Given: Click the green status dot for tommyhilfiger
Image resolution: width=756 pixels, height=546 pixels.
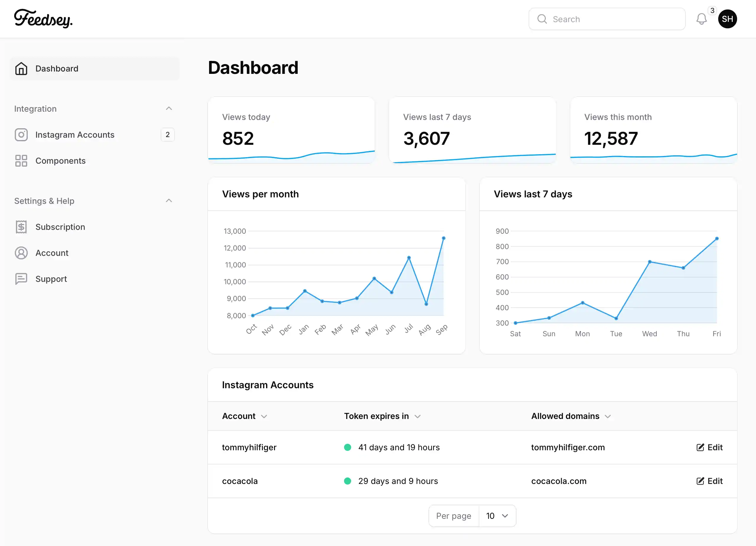Looking at the screenshot, I should 347,447.
